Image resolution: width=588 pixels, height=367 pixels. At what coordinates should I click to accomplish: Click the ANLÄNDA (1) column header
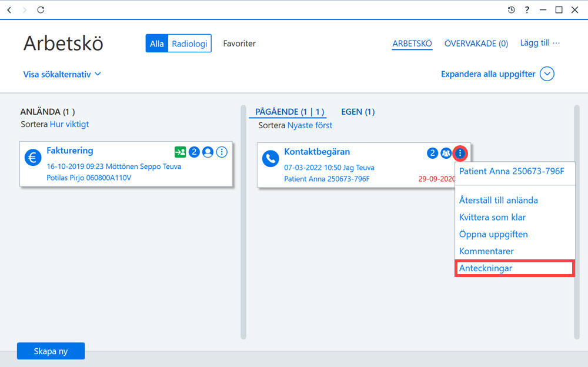point(48,112)
